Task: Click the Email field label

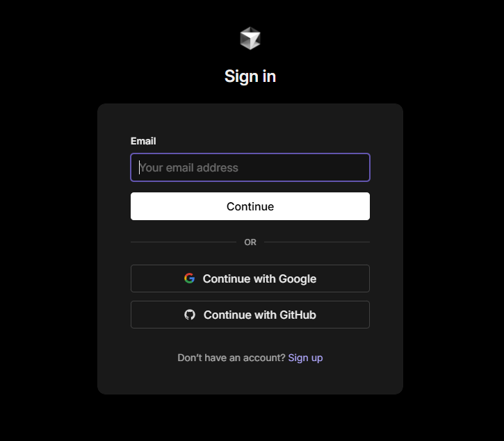Action: (x=143, y=141)
